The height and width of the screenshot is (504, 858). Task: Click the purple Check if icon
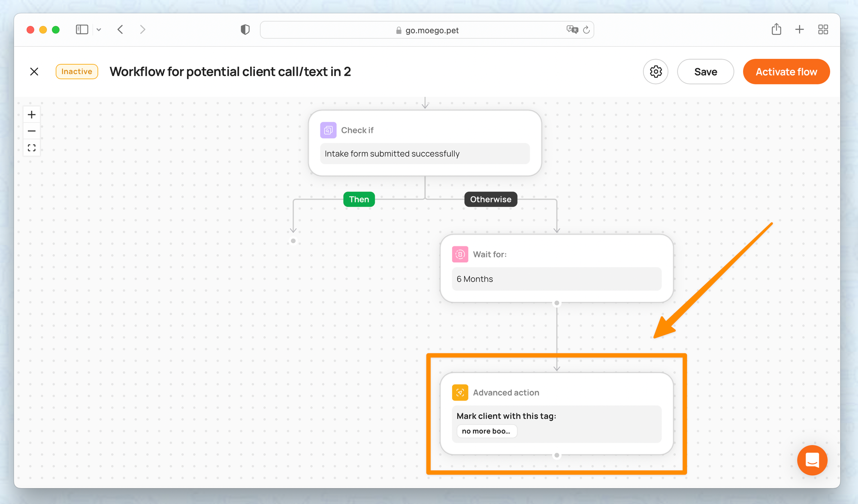pyautogui.click(x=328, y=130)
